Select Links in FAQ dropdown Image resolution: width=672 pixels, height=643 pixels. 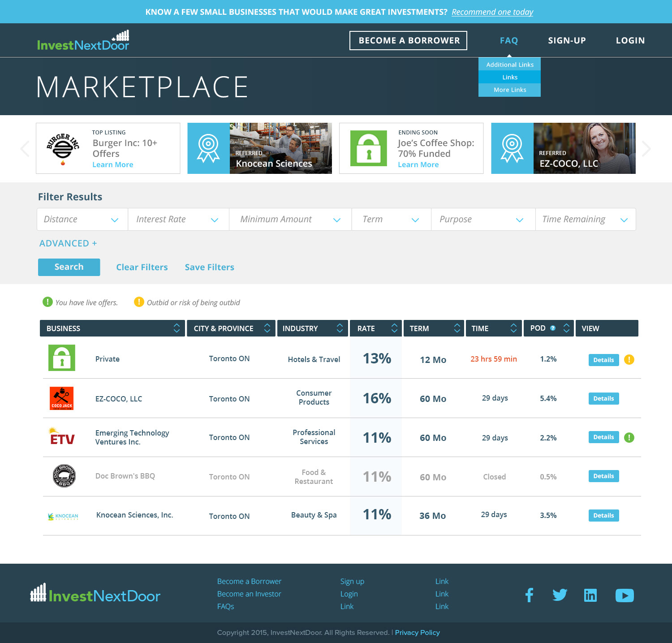coord(510,77)
